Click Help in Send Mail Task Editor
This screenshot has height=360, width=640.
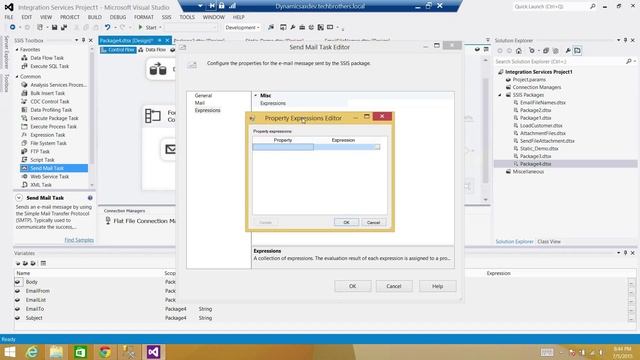click(x=438, y=286)
